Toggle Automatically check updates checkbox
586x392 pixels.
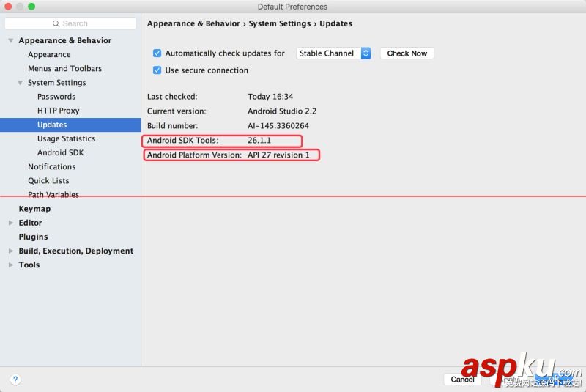157,53
